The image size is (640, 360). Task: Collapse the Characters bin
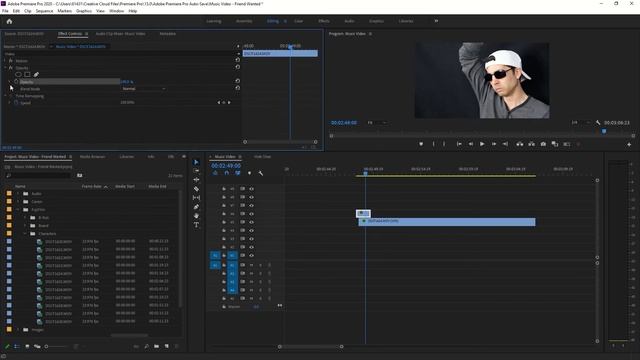25,234
